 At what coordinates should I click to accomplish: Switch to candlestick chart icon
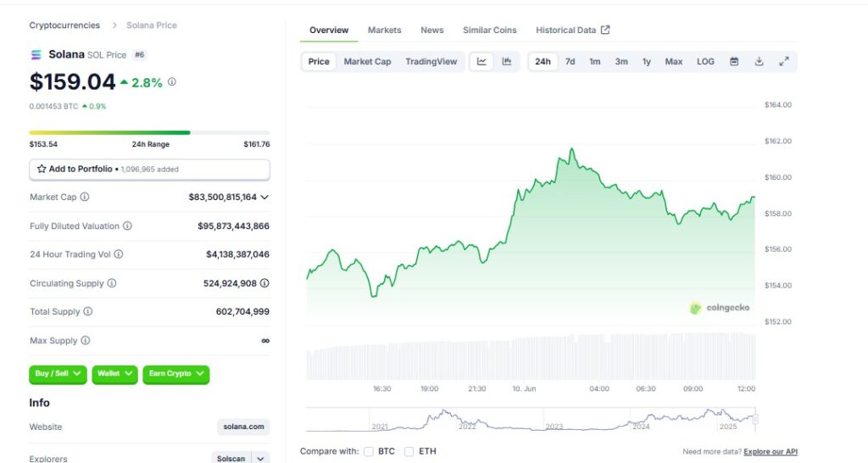[x=507, y=61]
